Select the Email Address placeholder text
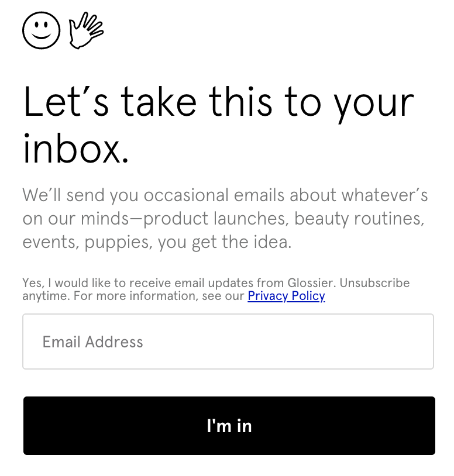 [x=92, y=342]
